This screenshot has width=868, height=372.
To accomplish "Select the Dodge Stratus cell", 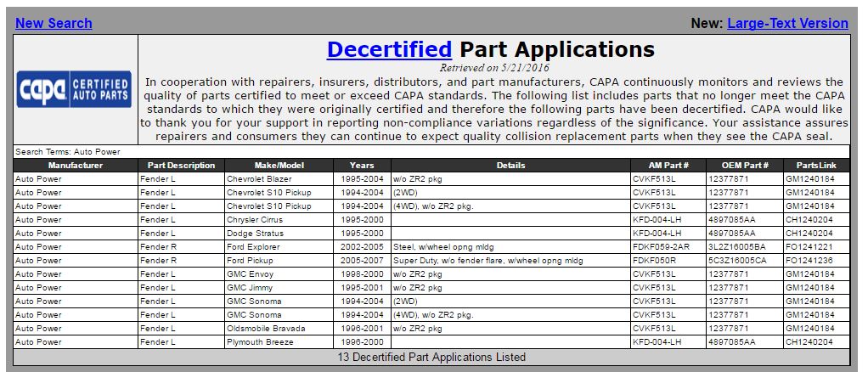I will coord(279,234).
